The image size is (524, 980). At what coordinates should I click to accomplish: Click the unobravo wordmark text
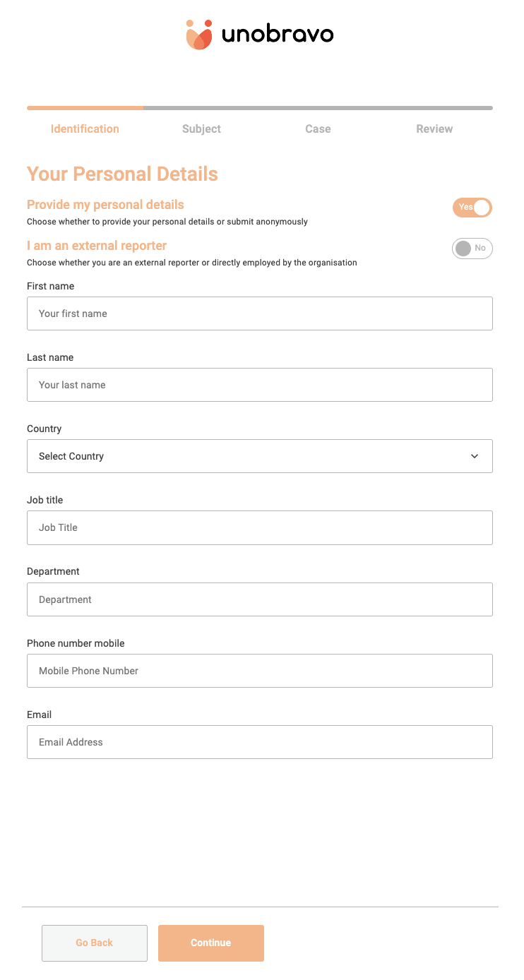tap(278, 34)
